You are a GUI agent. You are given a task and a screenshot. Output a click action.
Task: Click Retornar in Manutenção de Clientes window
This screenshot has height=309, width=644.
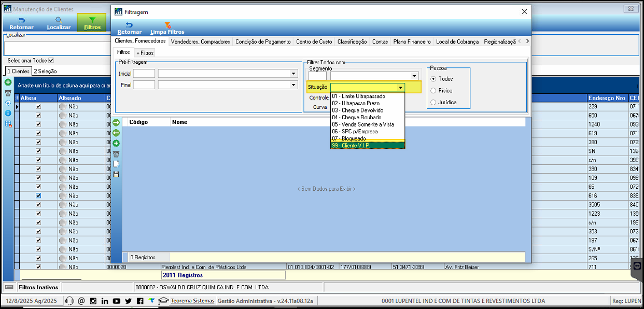point(21,23)
